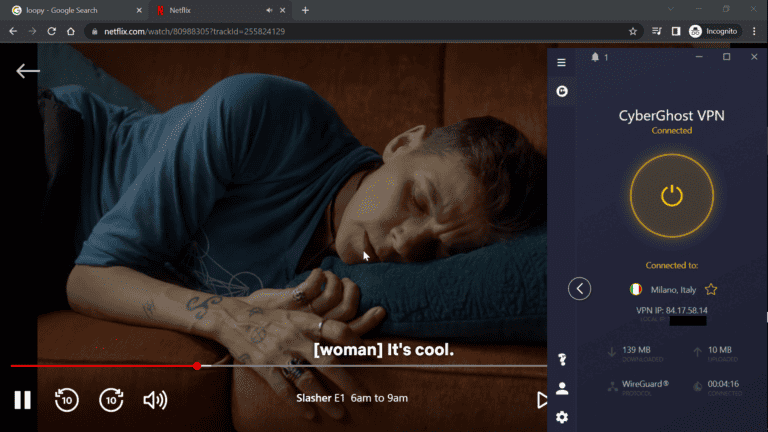The height and width of the screenshot is (432, 768).
Task: Open a new browser tab
Action: (x=305, y=10)
